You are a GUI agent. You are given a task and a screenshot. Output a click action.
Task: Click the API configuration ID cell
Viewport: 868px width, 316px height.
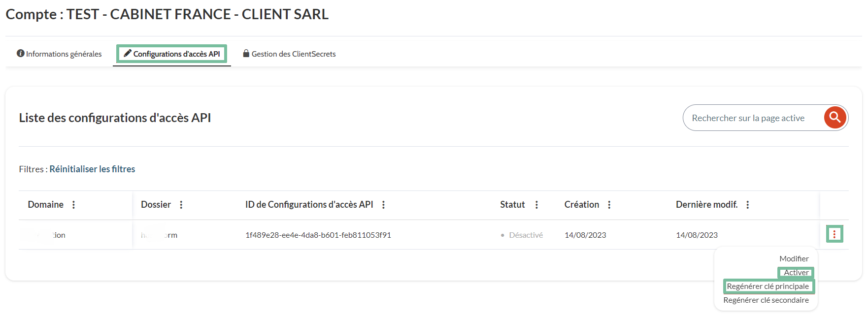(x=318, y=235)
